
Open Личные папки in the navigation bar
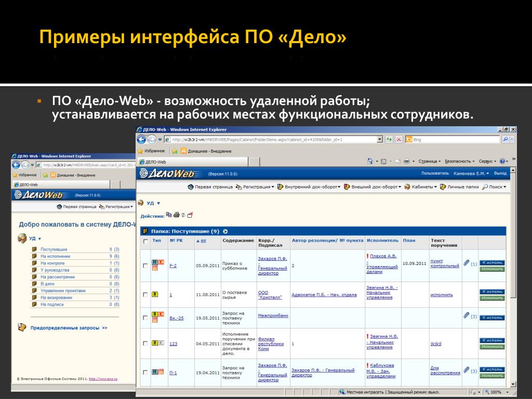(x=459, y=187)
